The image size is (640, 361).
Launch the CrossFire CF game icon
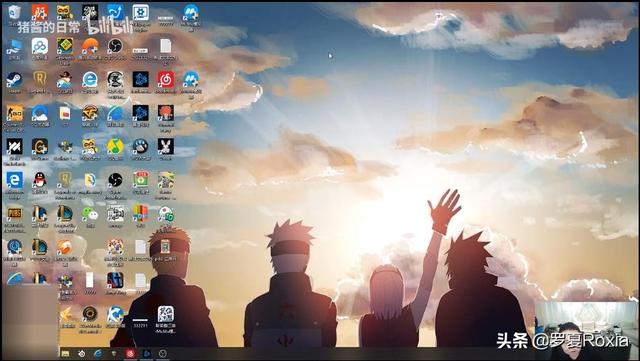pyautogui.click(x=90, y=113)
